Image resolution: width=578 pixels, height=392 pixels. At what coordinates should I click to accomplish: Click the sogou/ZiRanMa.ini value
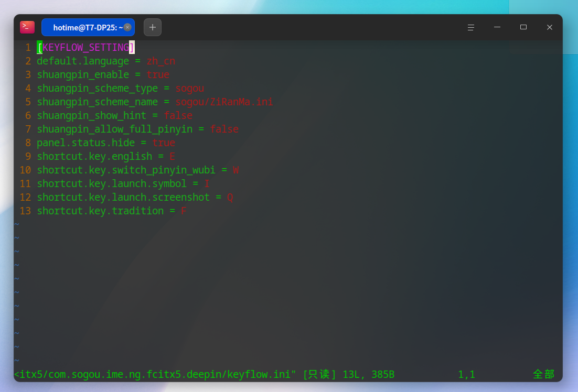224,102
